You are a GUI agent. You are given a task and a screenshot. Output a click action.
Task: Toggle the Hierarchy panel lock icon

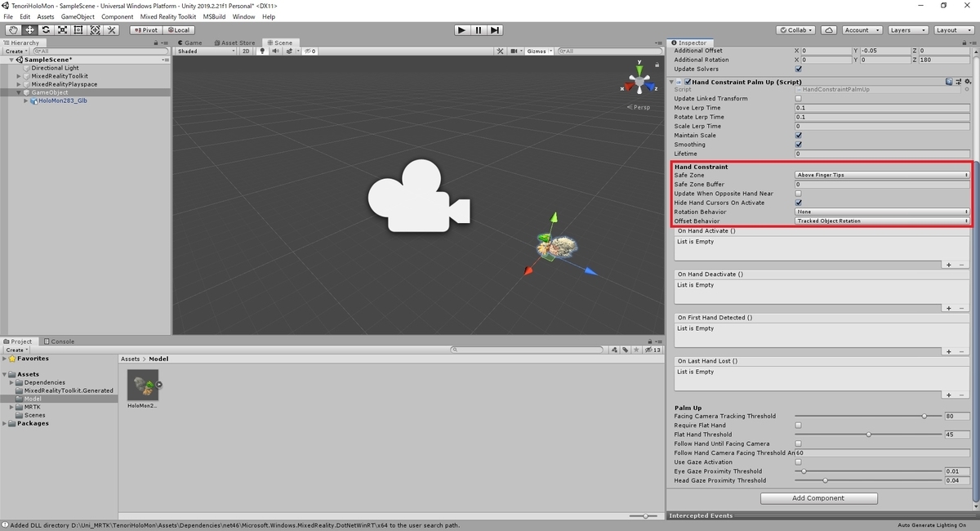pyautogui.click(x=156, y=42)
